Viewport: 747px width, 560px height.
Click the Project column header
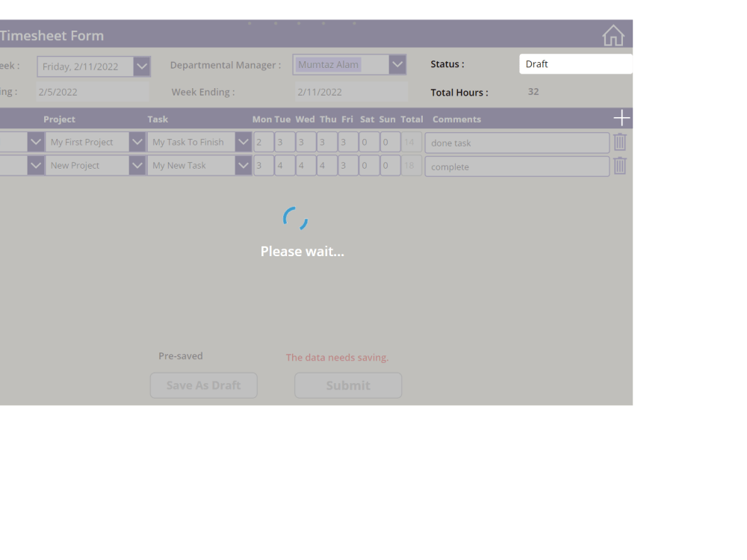tap(59, 119)
